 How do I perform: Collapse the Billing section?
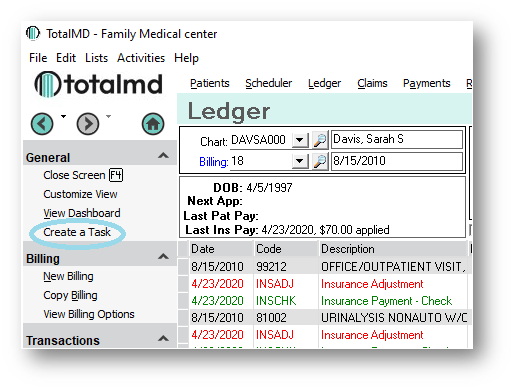[x=163, y=257]
